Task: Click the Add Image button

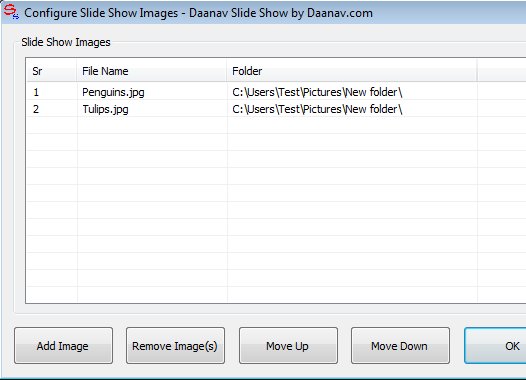Action: (63, 346)
